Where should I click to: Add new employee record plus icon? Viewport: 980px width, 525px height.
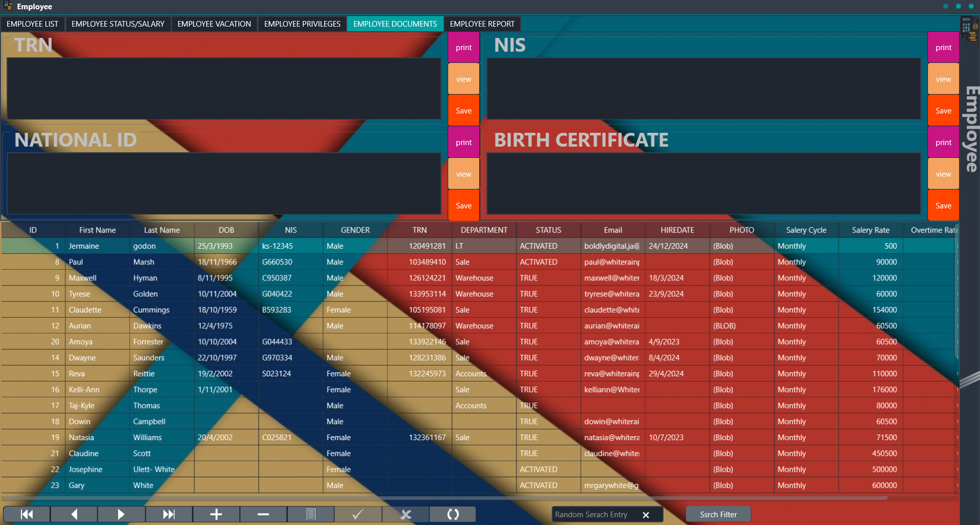click(x=216, y=515)
